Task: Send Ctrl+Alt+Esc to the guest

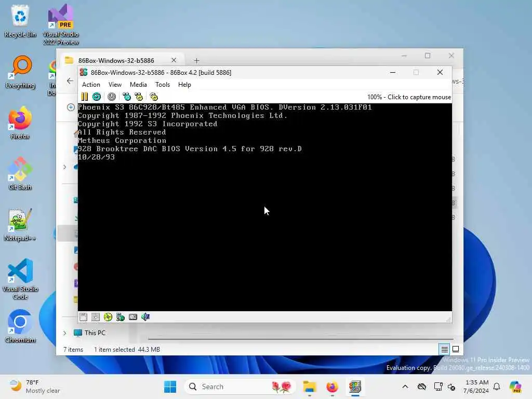Action: pos(139,97)
